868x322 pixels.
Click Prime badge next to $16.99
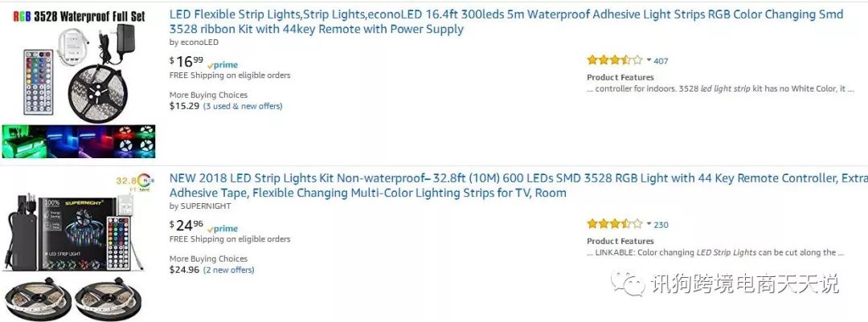pyautogui.click(x=223, y=65)
